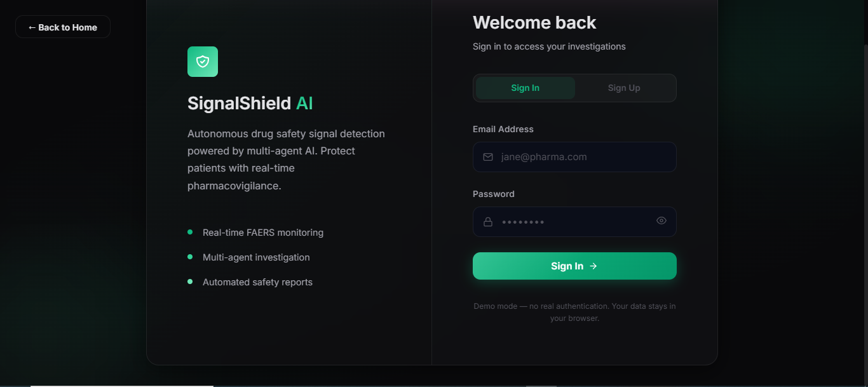Click the SignalShield shield logo icon
868x387 pixels.
(203, 62)
